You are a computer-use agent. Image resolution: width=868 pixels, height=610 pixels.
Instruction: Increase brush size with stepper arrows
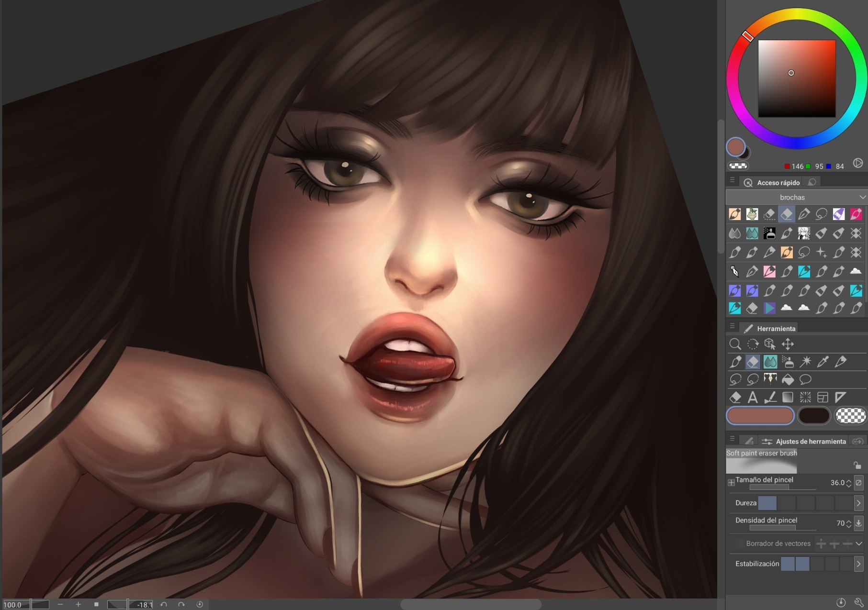point(849,483)
